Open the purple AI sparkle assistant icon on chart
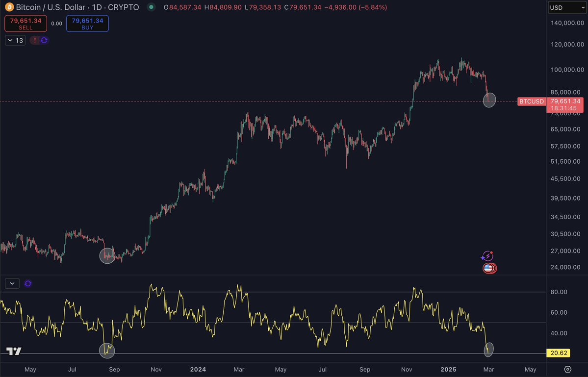Image resolution: width=588 pixels, height=377 pixels. click(487, 256)
